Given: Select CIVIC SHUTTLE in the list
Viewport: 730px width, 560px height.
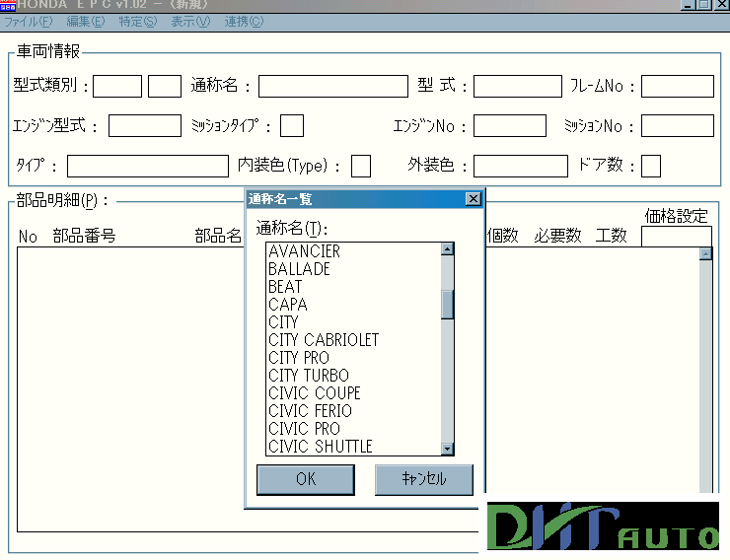Looking at the screenshot, I should pyautogui.click(x=354, y=446).
